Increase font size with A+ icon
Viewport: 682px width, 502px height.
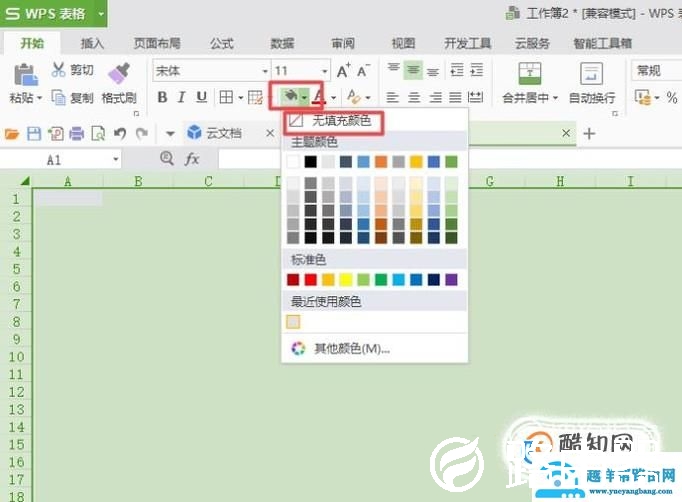tap(344, 70)
